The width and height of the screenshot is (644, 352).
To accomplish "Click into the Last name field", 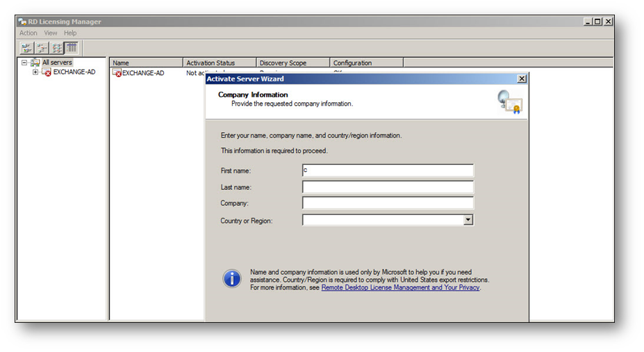I will coord(388,187).
